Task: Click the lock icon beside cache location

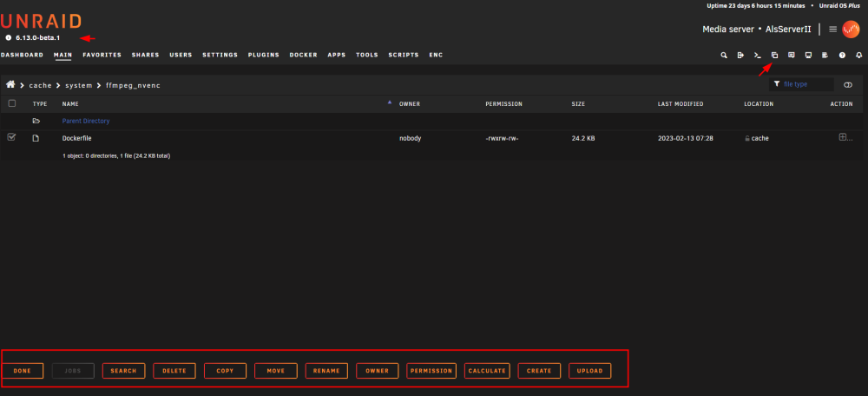Action: 747,138
